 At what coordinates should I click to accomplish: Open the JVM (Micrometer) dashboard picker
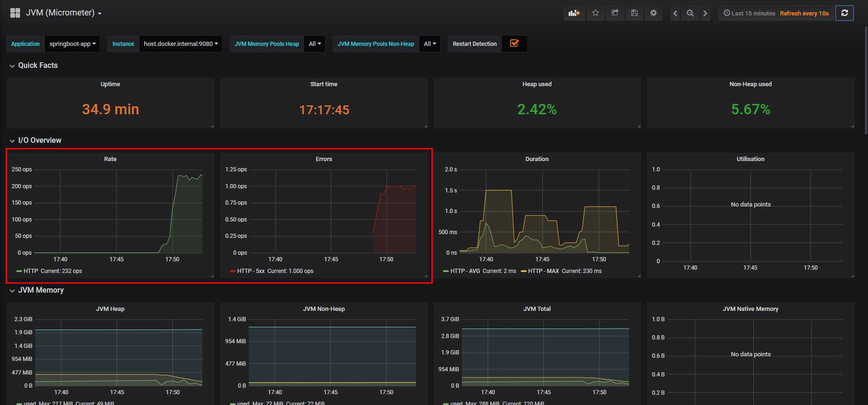64,13
